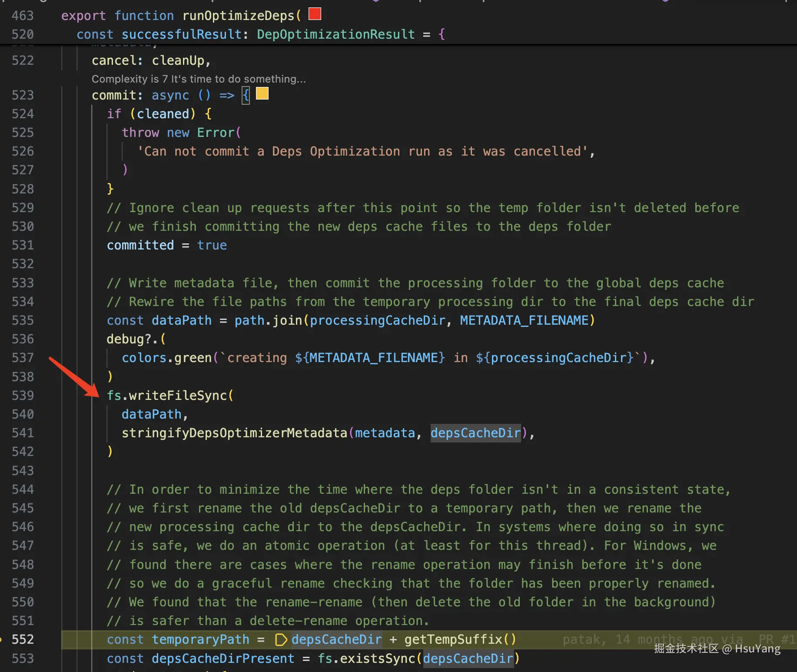Click the depsCacheDirPresent variable name
The width and height of the screenshot is (797, 672).
coord(223,659)
